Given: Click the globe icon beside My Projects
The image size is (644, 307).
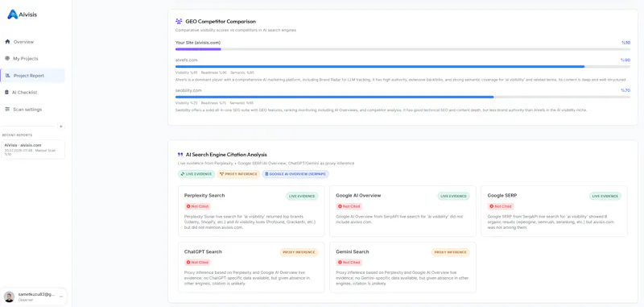Looking at the screenshot, I should 7,58.
